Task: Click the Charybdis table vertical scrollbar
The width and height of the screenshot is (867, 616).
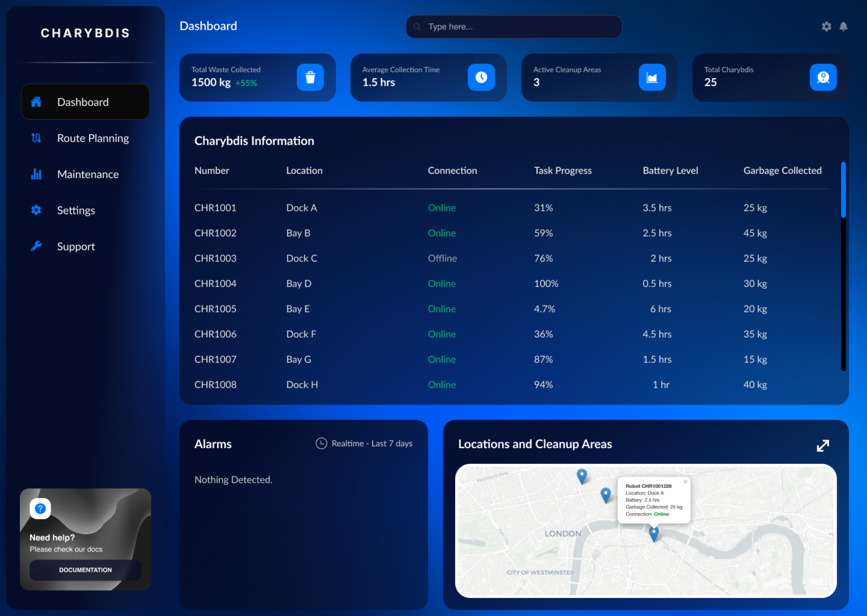Action: [843, 266]
